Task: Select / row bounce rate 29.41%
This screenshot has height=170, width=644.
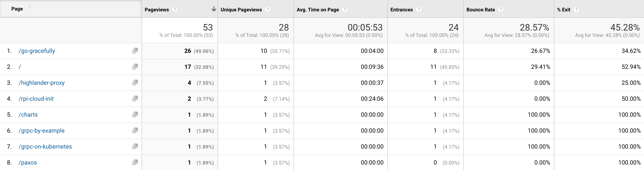Action: pyautogui.click(x=540, y=67)
